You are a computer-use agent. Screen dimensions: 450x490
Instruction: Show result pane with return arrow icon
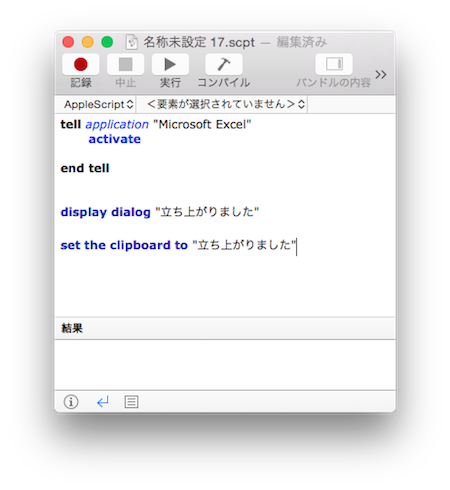103,402
